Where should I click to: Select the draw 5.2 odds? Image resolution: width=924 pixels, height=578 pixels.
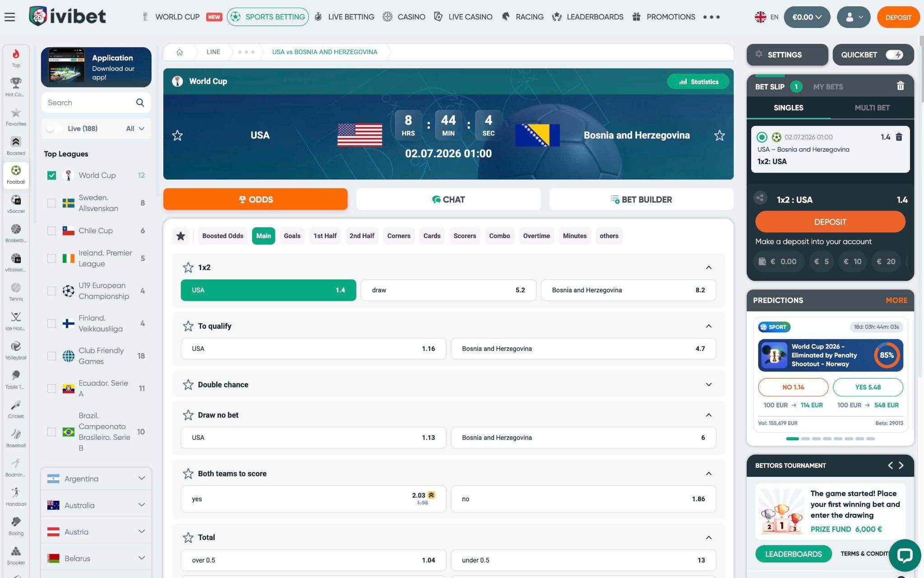pos(448,290)
